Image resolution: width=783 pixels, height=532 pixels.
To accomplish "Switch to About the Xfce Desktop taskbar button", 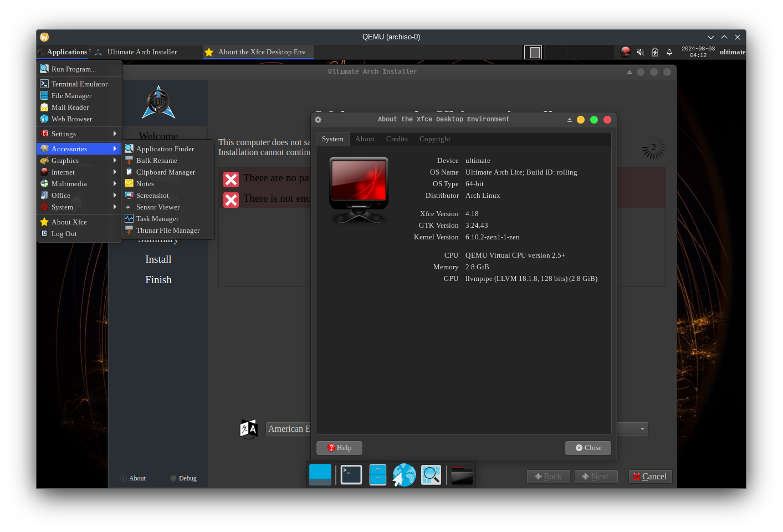I will click(258, 52).
